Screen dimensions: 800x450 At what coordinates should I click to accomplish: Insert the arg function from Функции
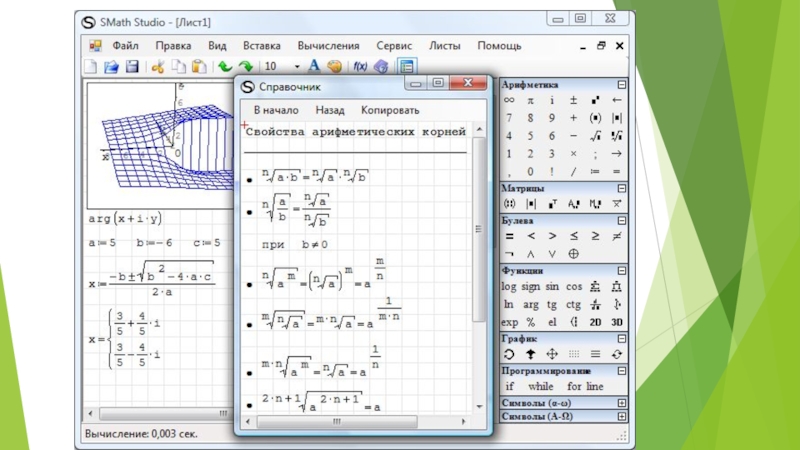pyautogui.click(x=531, y=305)
